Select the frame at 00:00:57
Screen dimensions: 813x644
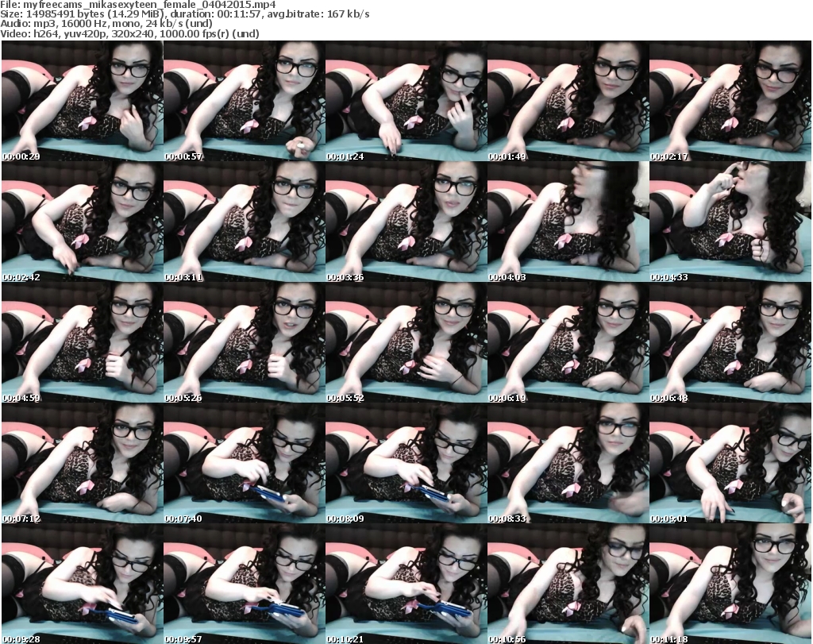[x=244, y=101]
